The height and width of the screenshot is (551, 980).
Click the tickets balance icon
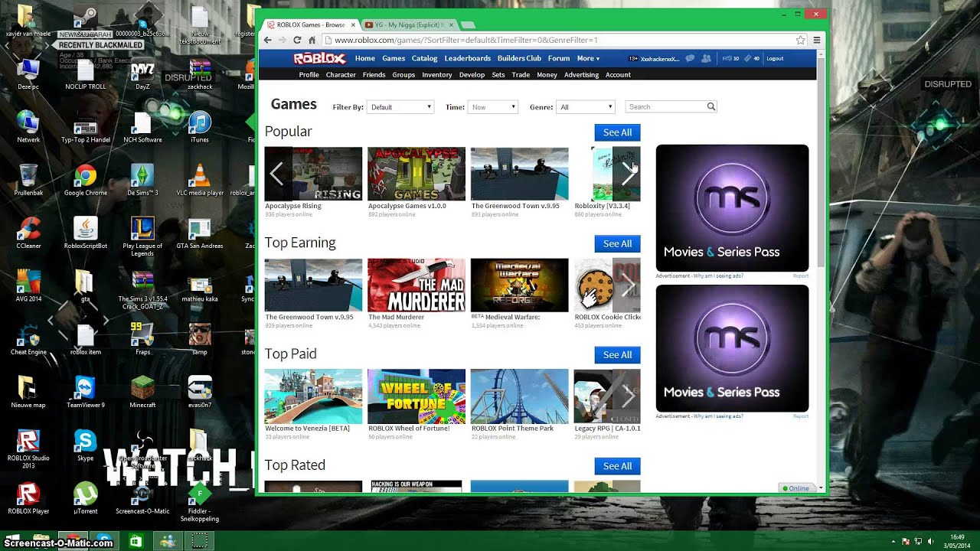pyautogui.click(x=747, y=58)
